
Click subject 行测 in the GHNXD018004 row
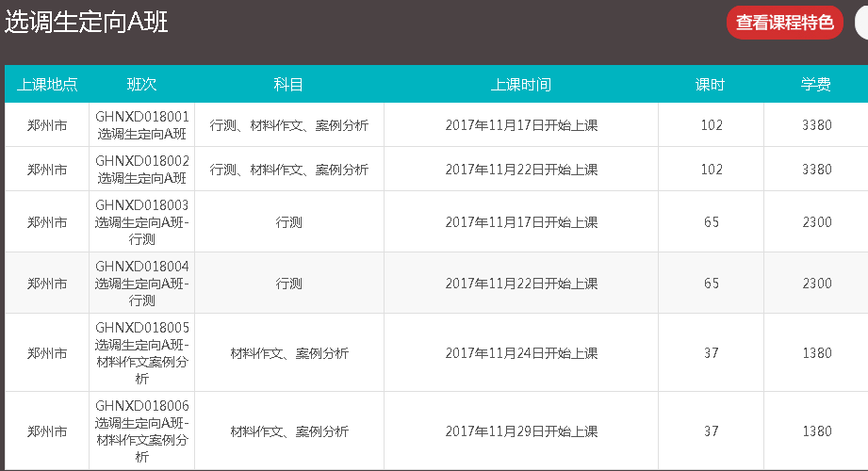pyautogui.click(x=289, y=284)
